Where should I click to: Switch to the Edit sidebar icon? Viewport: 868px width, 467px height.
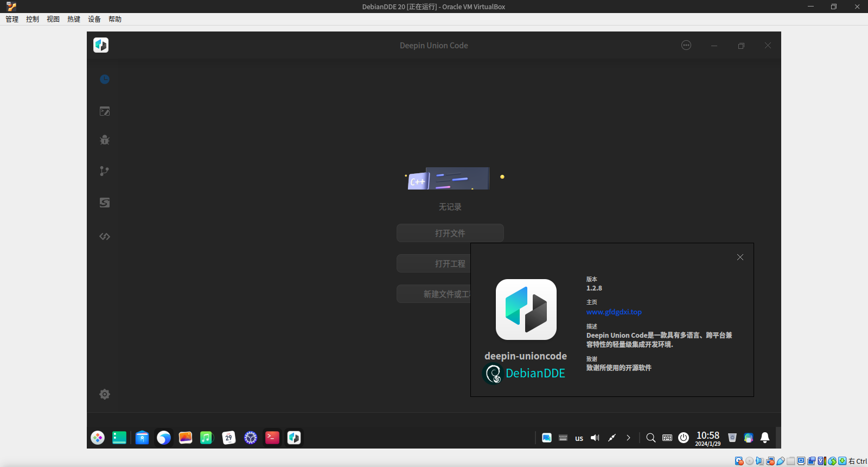click(x=105, y=111)
